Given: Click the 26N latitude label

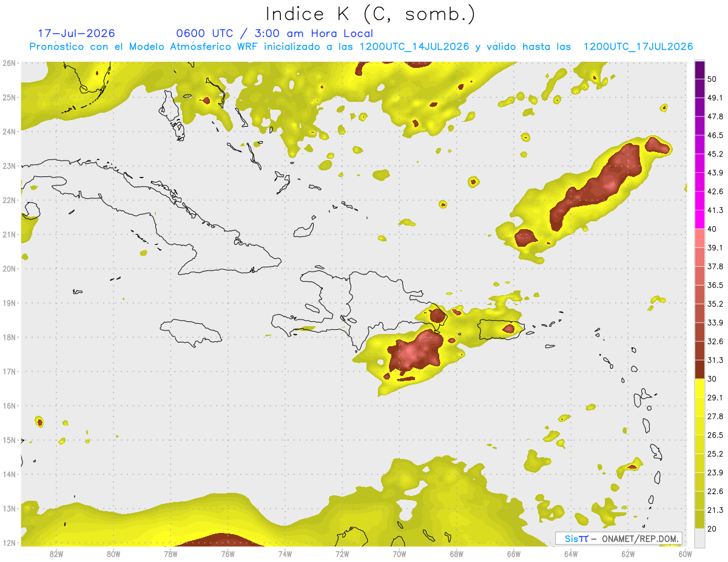Looking at the screenshot, I should pyautogui.click(x=9, y=63).
